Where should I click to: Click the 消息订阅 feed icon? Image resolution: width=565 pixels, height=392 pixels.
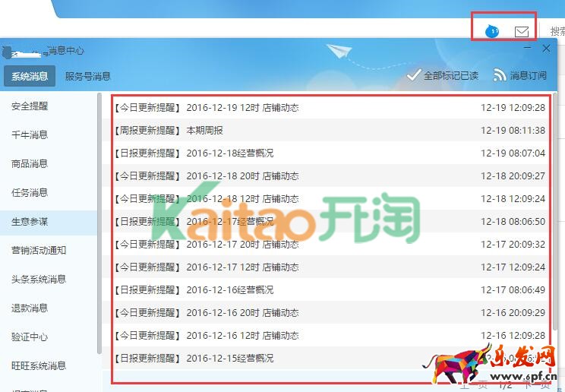tap(499, 74)
